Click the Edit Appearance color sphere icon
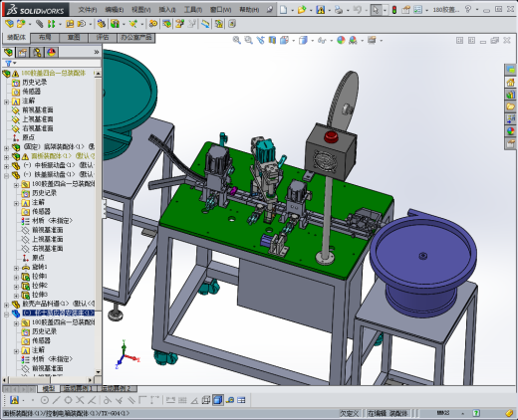This screenshot has width=518, height=420. pos(341,41)
